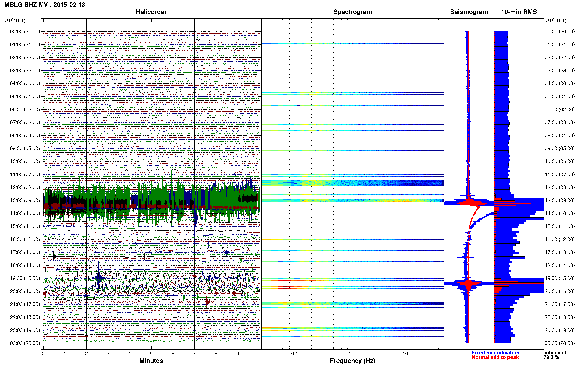This screenshot has width=588, height=368.
Task: Click the "10" frequency tick label
Action: (405, 354)
